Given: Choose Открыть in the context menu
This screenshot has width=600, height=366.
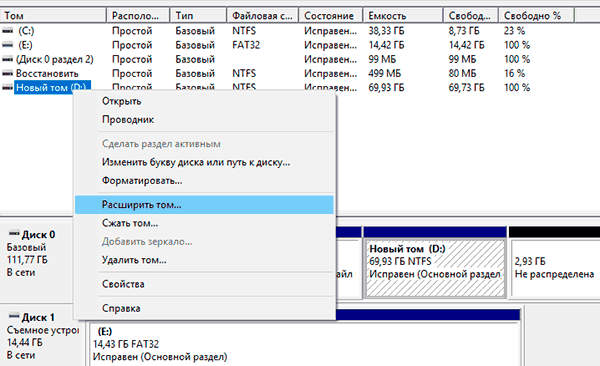Looking at the screenshot, I should click(204, 101).
